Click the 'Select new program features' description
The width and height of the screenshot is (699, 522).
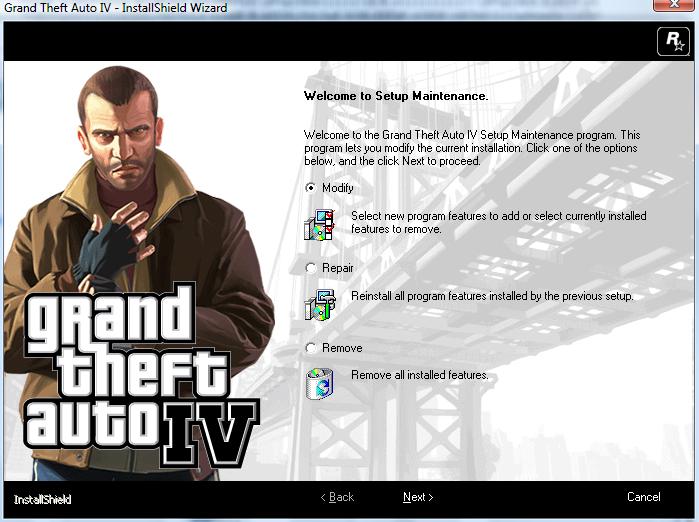[x=498, y=222]
